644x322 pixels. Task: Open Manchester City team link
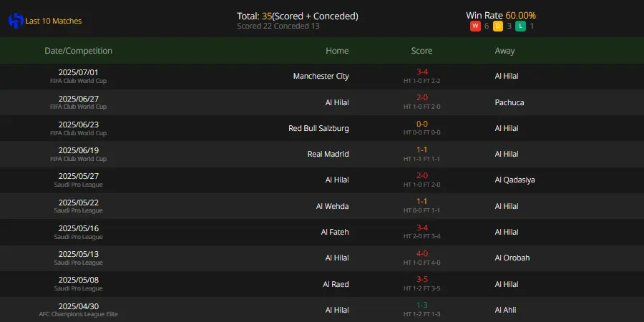[321, 76]
